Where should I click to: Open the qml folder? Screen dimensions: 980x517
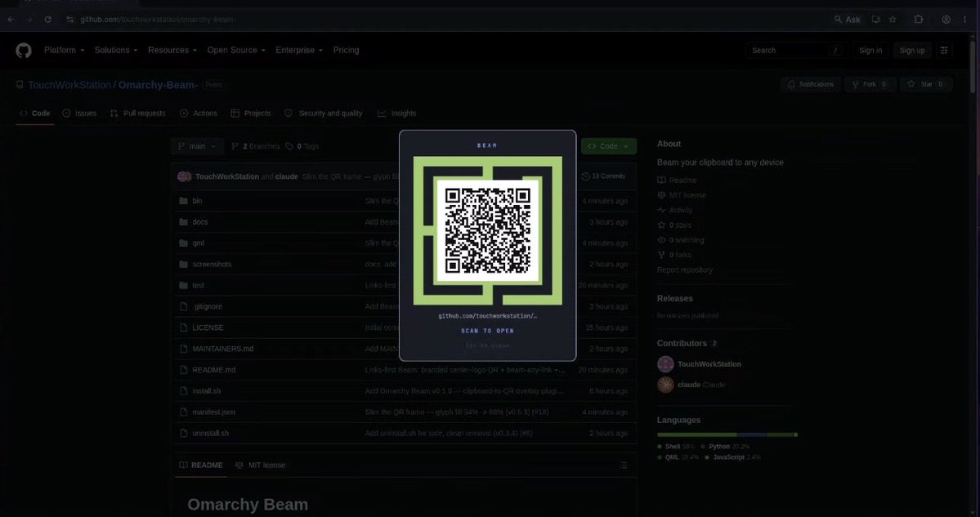click(x=198, y=243)
